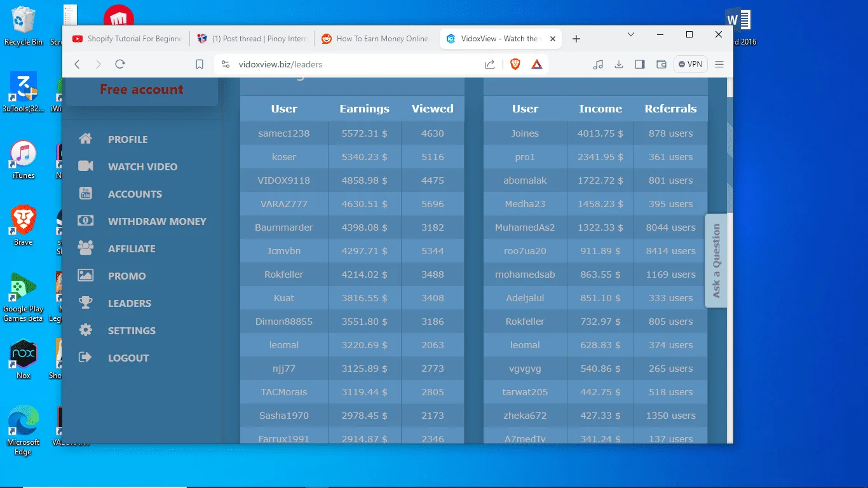Click the Free account label
The width and height of the screenshot is (868, 488).
tap(142, 90)
